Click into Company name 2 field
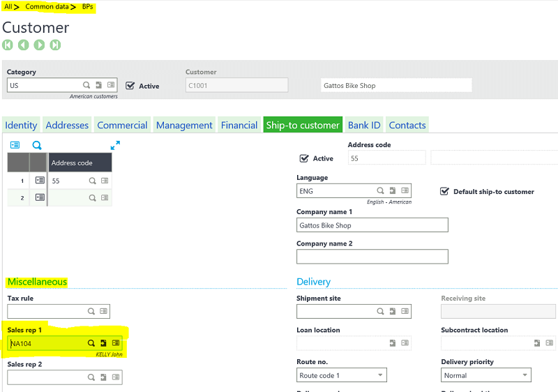This screenshot has height=392, width=558. [372, 257]
